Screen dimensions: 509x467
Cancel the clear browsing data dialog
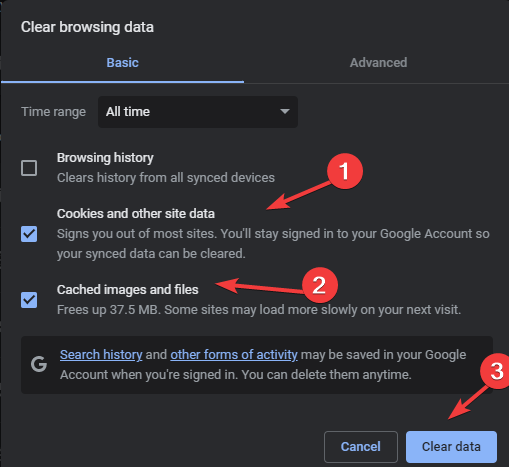pyautogui.click(x=361, y=447)
